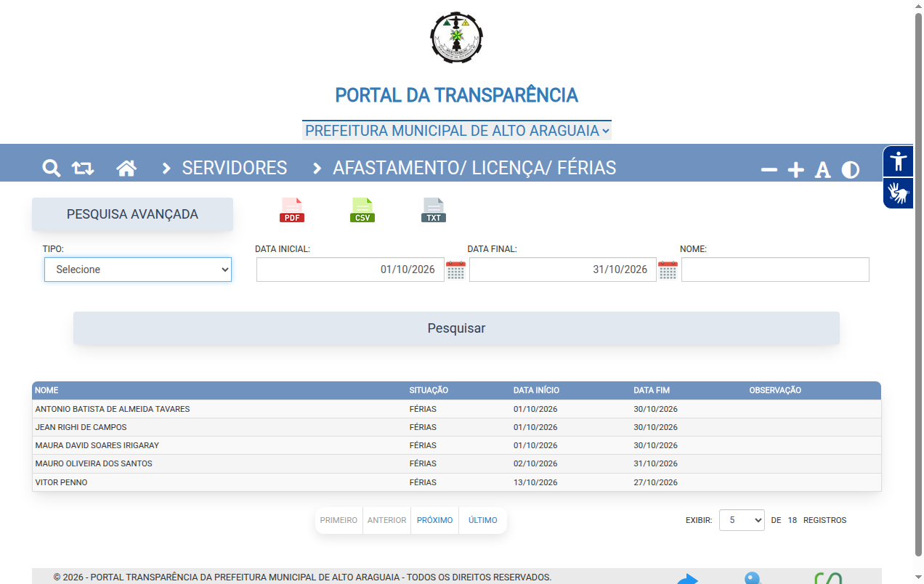Open the Prefeitura Municipal de Alto Araguaia selector

coord(457,131)
